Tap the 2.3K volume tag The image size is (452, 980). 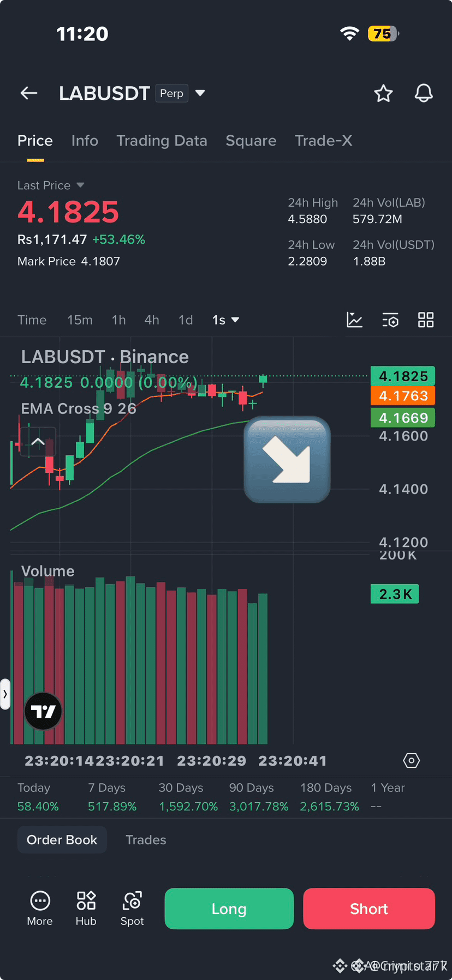[395, 594]
